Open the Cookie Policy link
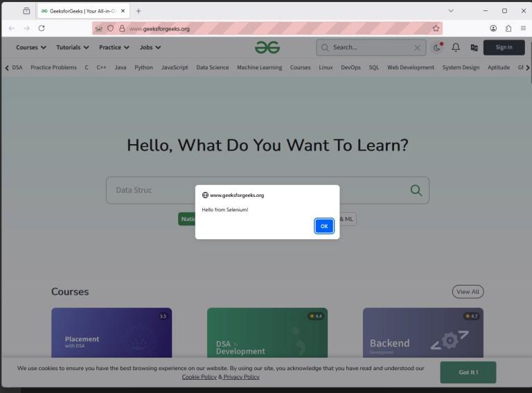 pyautogui.click(x=199, y=377)
